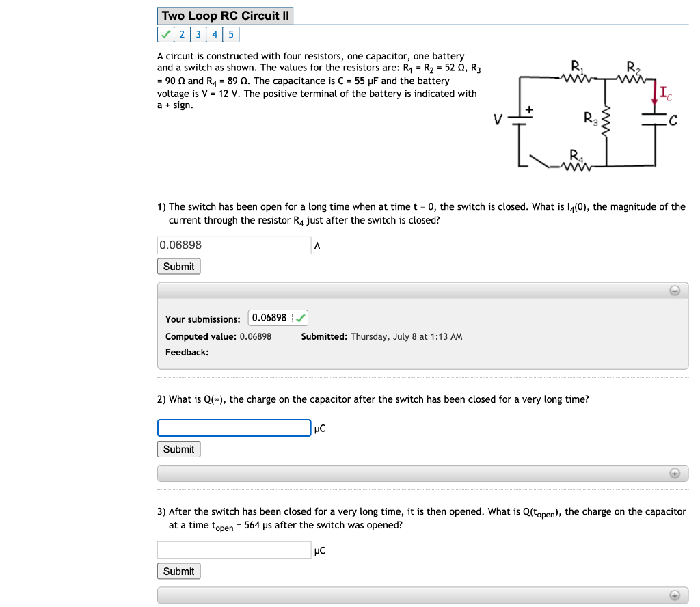Open question 4
This screenshot has height=607, width=700.
[215, 33]
